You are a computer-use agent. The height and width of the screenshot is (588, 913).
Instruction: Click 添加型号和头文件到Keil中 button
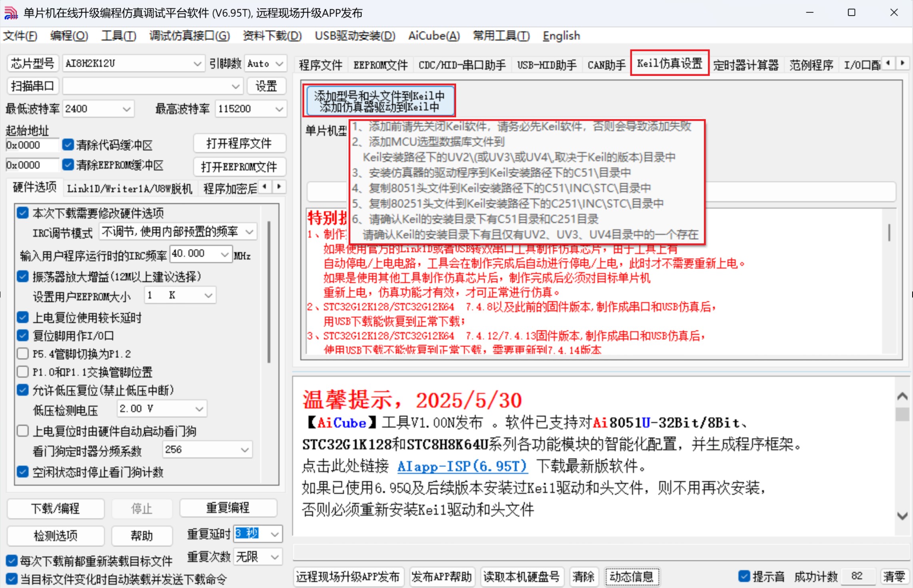click(380, 101)
